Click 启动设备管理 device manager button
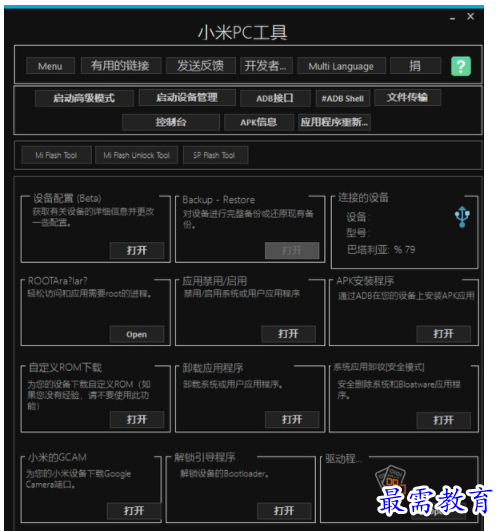Screen dimensions: 501x532 (x=187, y=98)
